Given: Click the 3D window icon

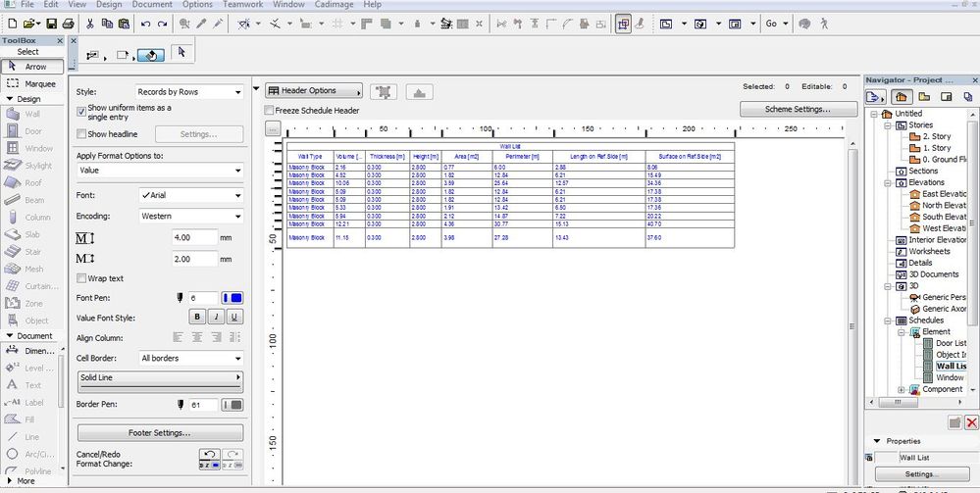Looking at the screenshot, I should point(700,24).
